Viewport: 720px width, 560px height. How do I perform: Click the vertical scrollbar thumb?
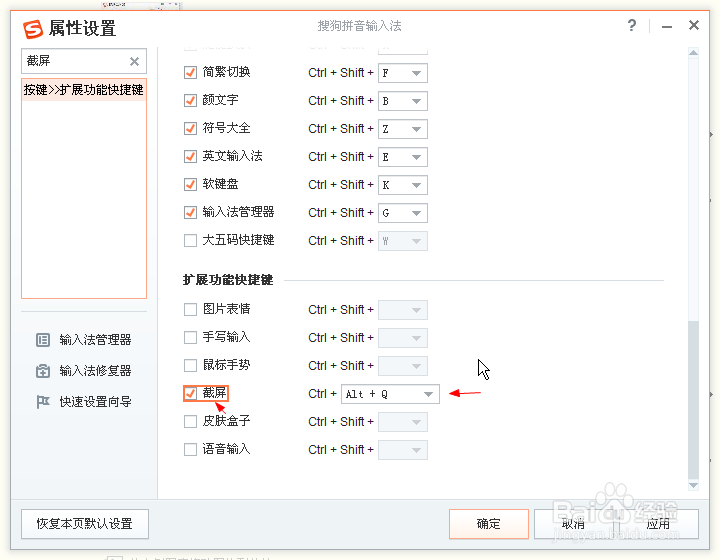[693, 400]
